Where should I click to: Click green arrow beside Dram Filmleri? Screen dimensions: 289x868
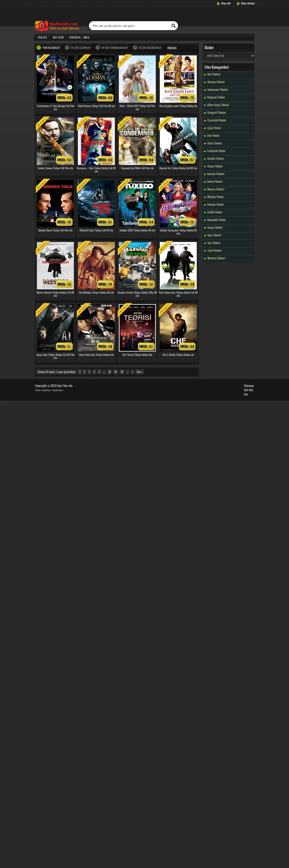(x=205, y=144)
